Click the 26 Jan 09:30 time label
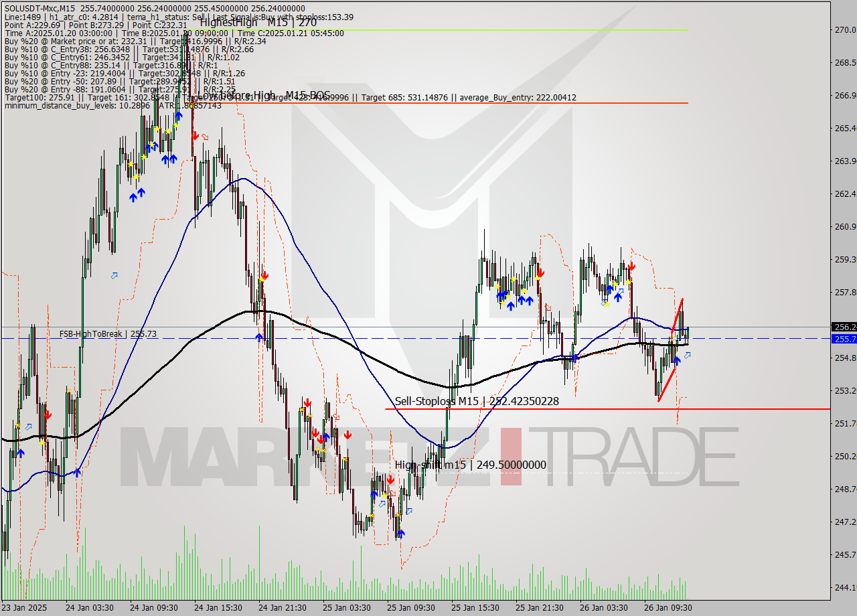 [668, 608]
